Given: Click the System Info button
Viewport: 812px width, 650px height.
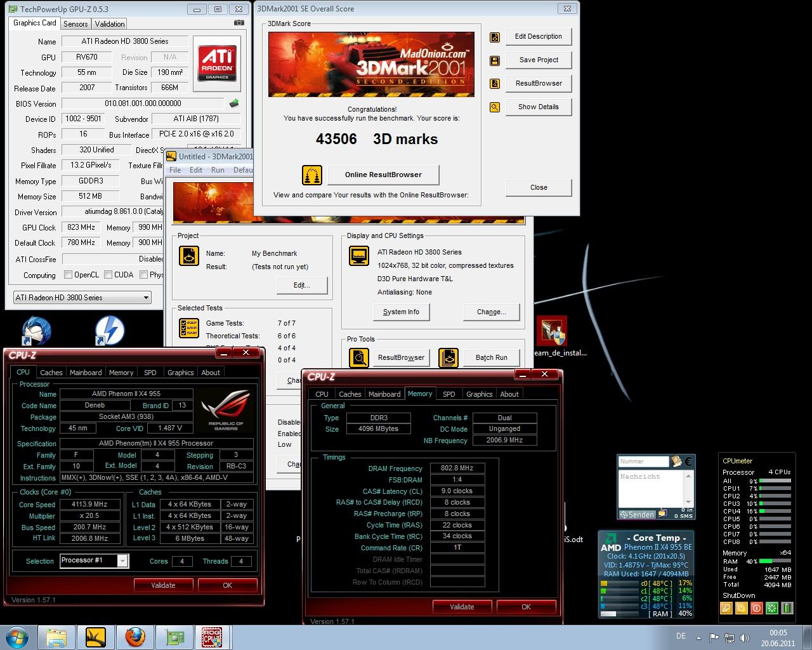Looking at the screenshot, I should 401,312.
